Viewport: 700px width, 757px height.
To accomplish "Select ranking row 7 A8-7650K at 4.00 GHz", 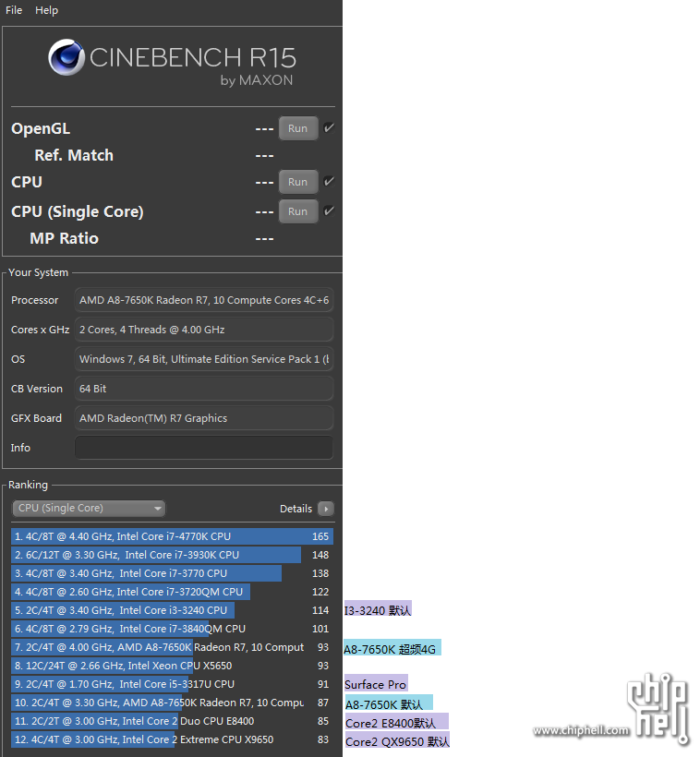I will [172, 647].
